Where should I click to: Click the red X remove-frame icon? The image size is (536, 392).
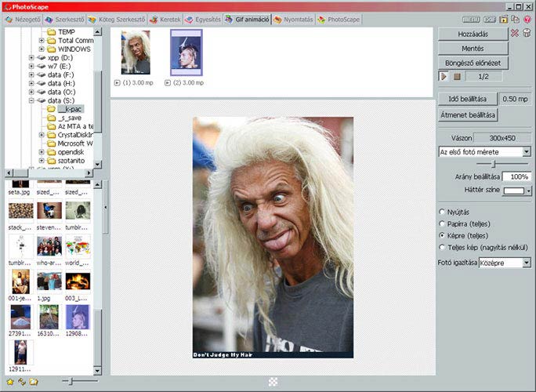(515, 34)
